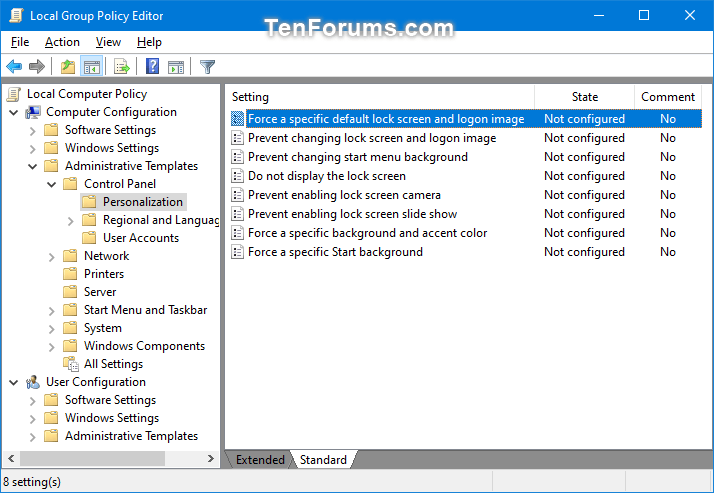Expand the Network node
The width and height of the screenshot is (714, 493).
[x=51, y=257]
